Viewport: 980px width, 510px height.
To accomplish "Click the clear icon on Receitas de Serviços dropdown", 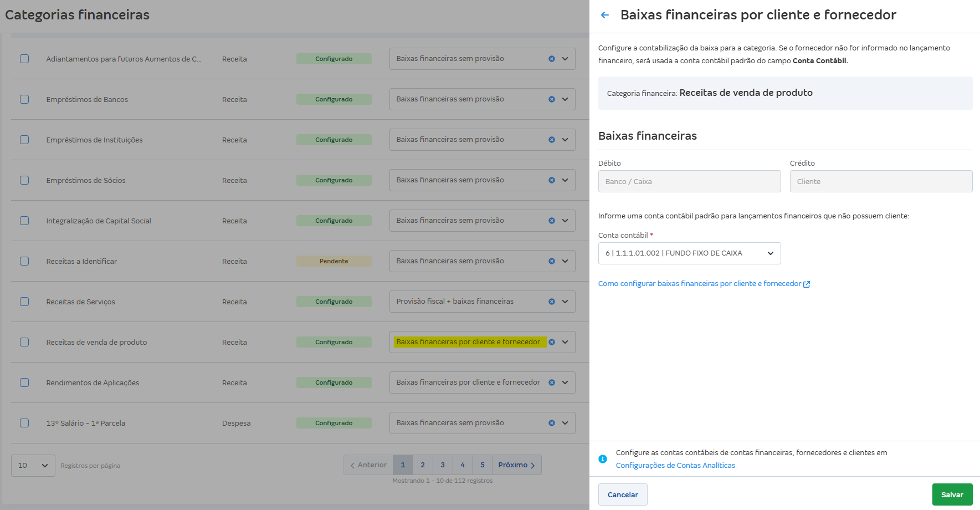I will (552, 301).
